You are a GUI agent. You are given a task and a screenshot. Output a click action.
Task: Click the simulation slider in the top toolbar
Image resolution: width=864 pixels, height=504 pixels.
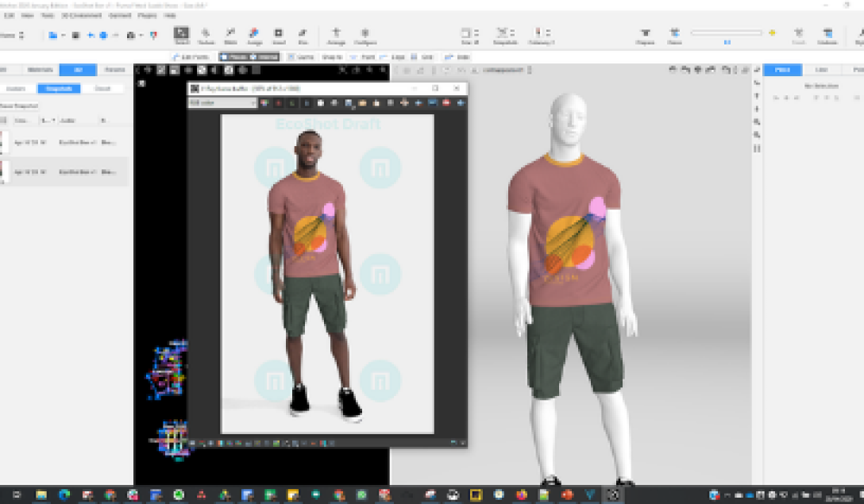tap(727, 33)
